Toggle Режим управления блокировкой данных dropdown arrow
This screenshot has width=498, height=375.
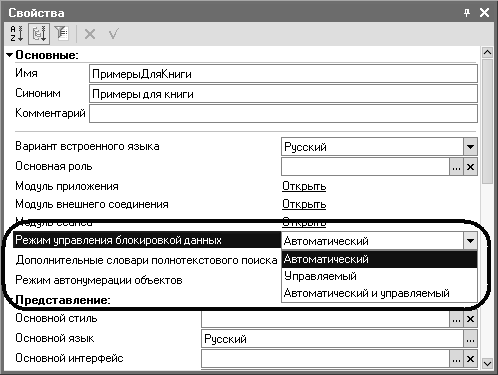click(470, 241)
